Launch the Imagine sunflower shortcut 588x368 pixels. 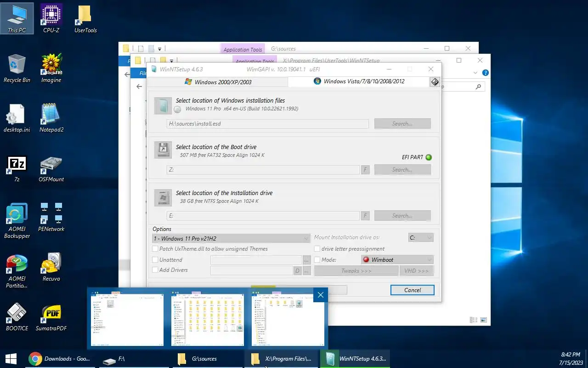(x=51, y=68)
